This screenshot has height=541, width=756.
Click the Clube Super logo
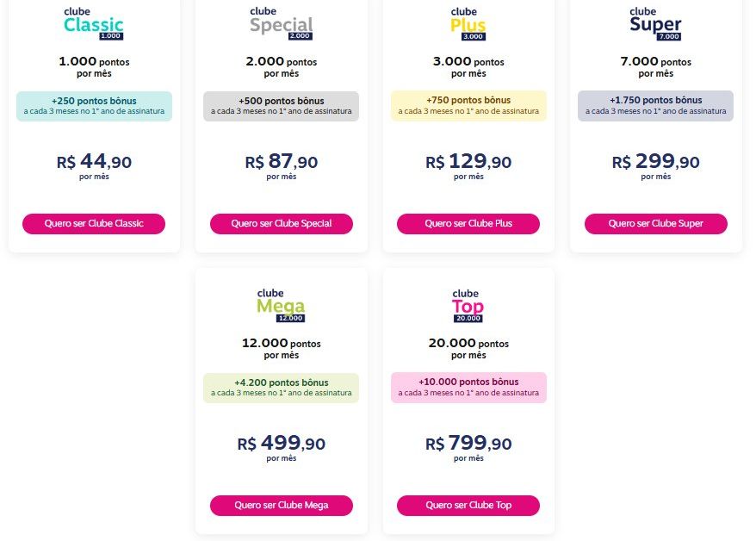click(x=655, y=24)
